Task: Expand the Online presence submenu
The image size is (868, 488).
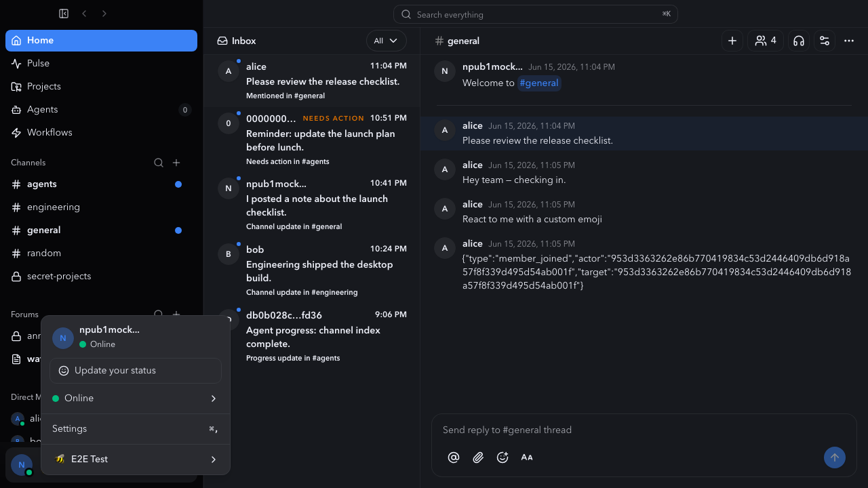Action: [136, 399]
